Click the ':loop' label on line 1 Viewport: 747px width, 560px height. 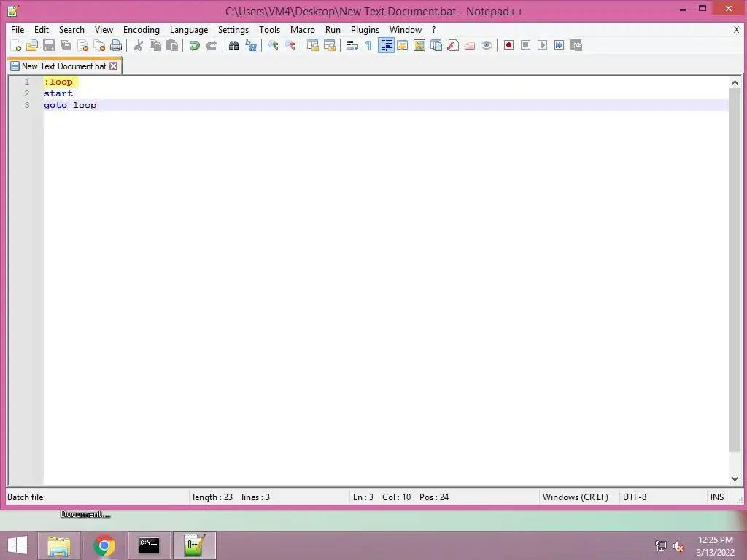[58, 82]
